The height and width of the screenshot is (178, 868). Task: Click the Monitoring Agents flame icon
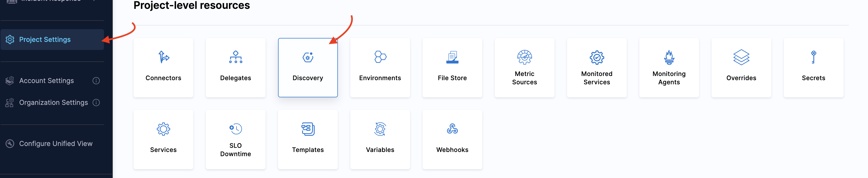coord(669,57)
